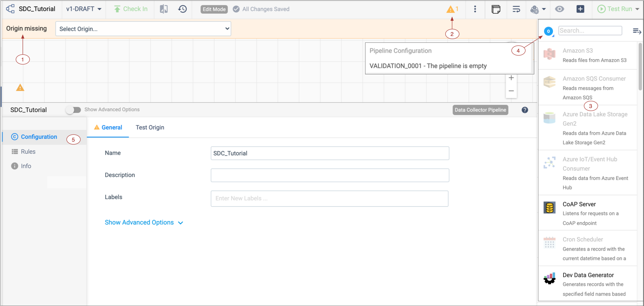Click the add stage plus icon
The height and width of the screenshot is (306, 644).
click(x=580, y=9)
